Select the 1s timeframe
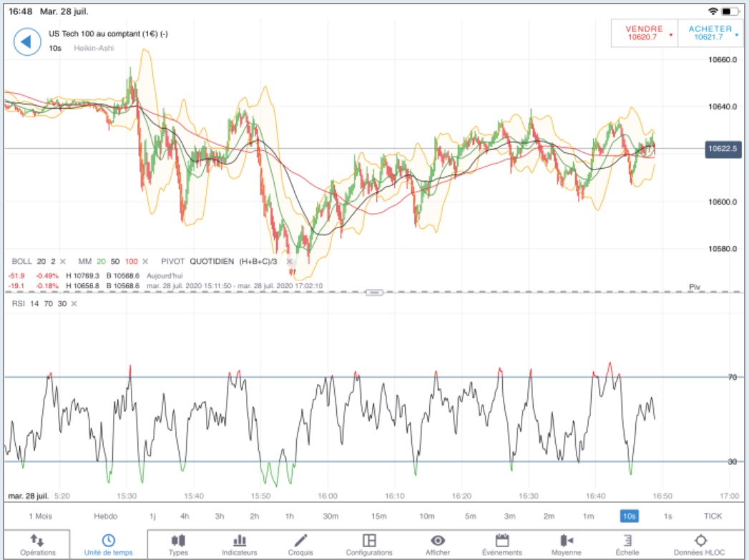 (x=667, y=516)
